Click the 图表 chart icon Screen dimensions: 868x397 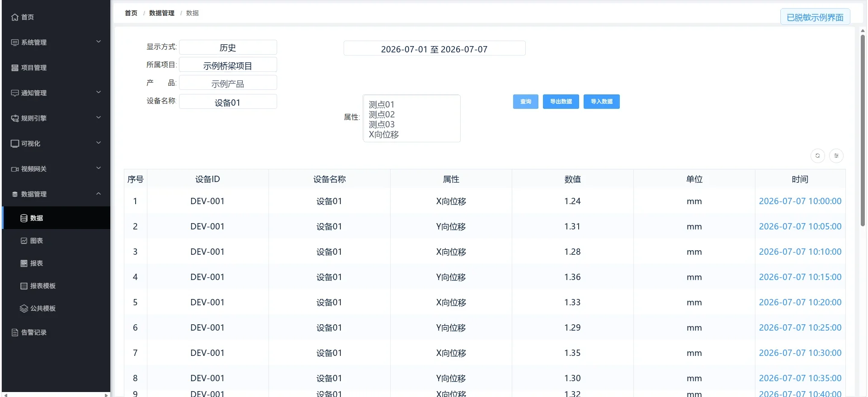pos(24,241)
